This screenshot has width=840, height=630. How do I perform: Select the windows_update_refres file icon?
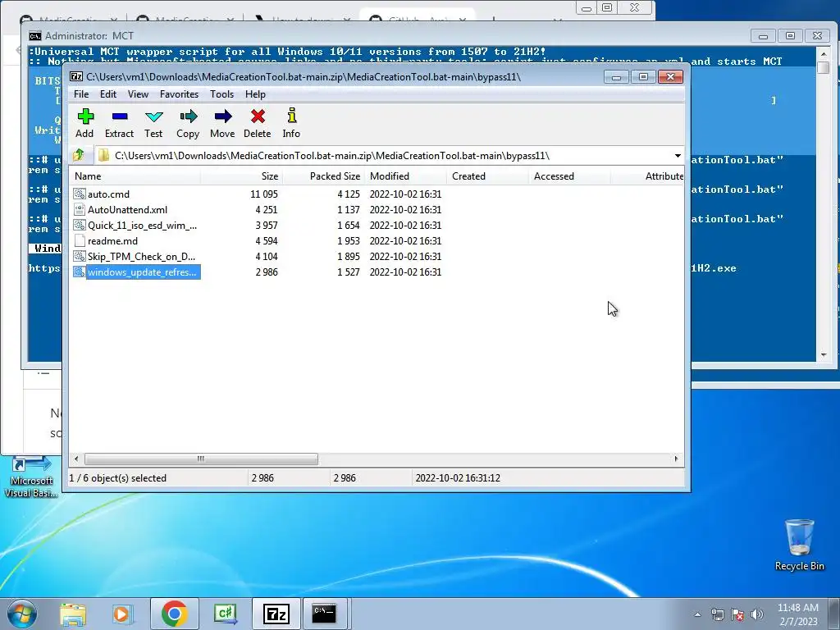80,272
